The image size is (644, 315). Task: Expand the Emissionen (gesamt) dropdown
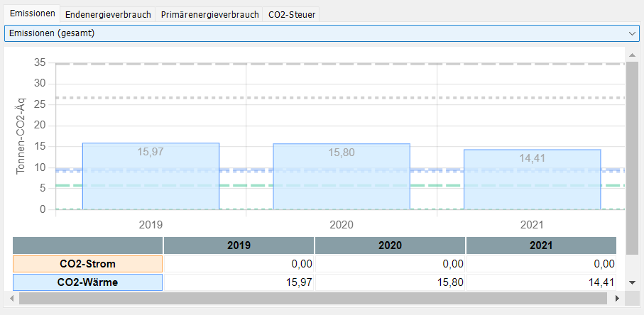pos(632,33)
